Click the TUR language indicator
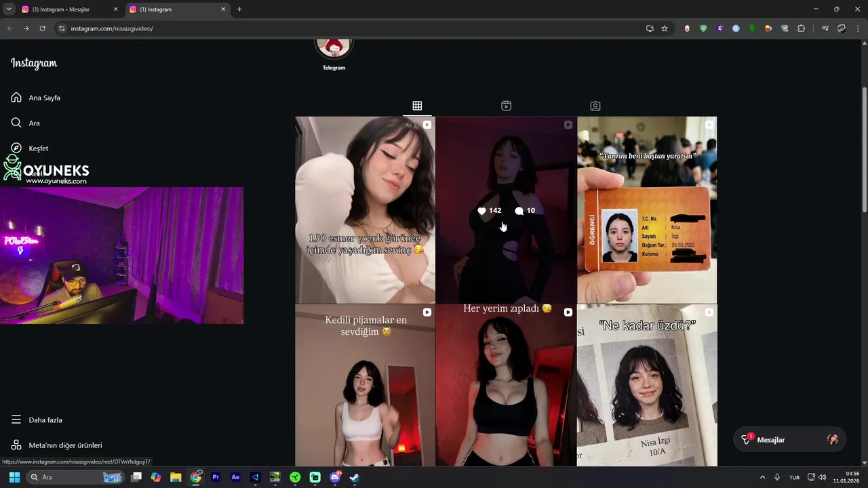The height and width of the screenshot is (488, 868). click(794, 477)
